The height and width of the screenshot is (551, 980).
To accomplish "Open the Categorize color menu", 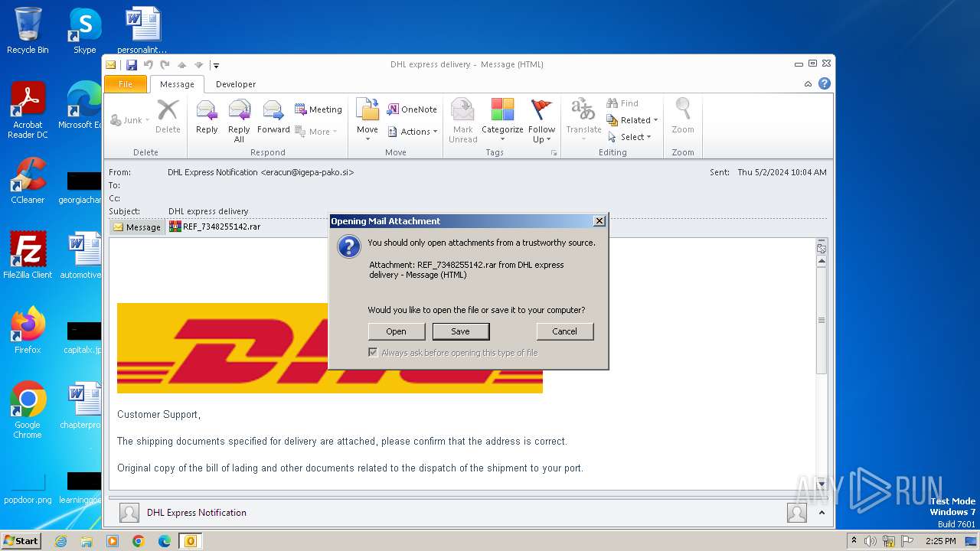I will [502, 121].
